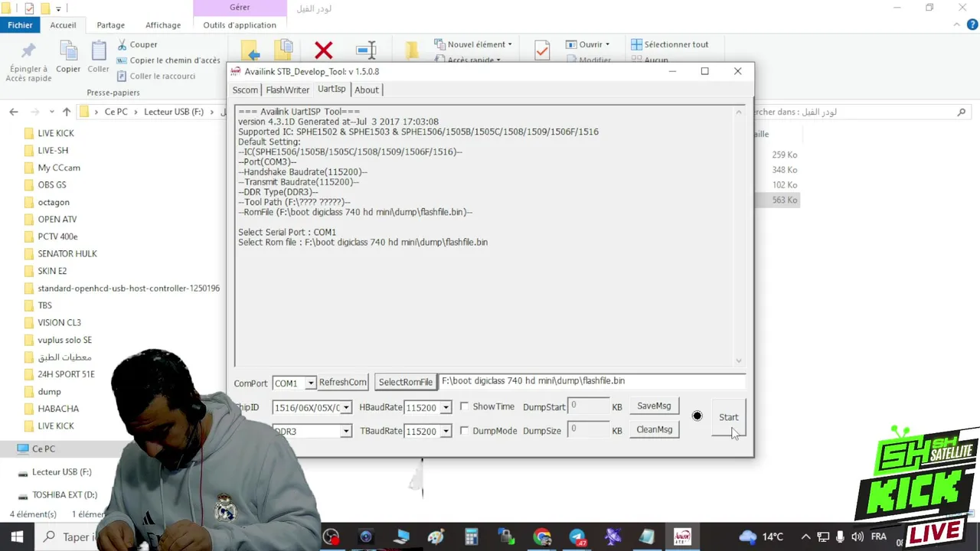
Task: Click the network icon in system tray
Action: [x=823, y=537]
